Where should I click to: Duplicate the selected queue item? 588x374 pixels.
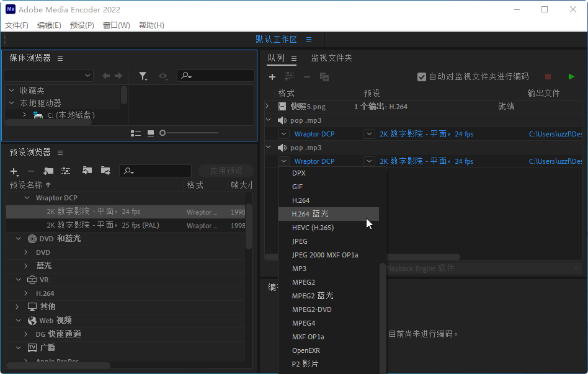point(323,76)
